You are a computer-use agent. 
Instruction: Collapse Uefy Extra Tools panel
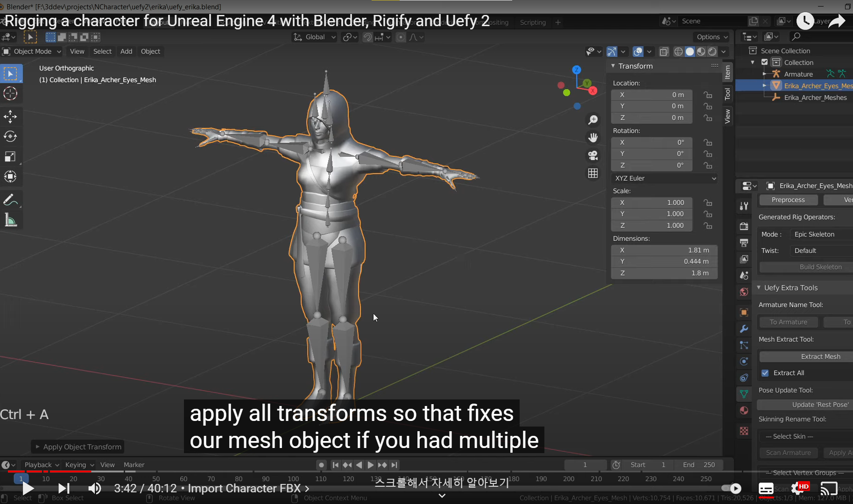759,288
